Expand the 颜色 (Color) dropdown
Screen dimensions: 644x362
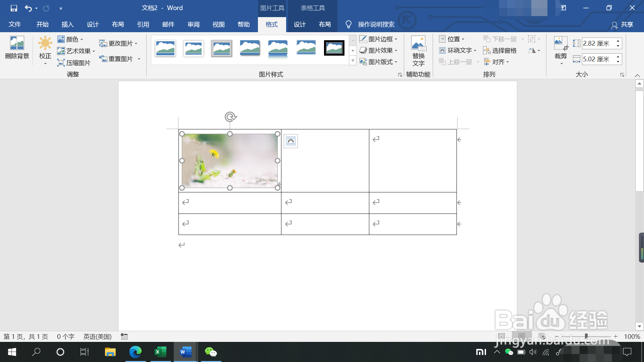pyautogui.click(x=72, y=39)
